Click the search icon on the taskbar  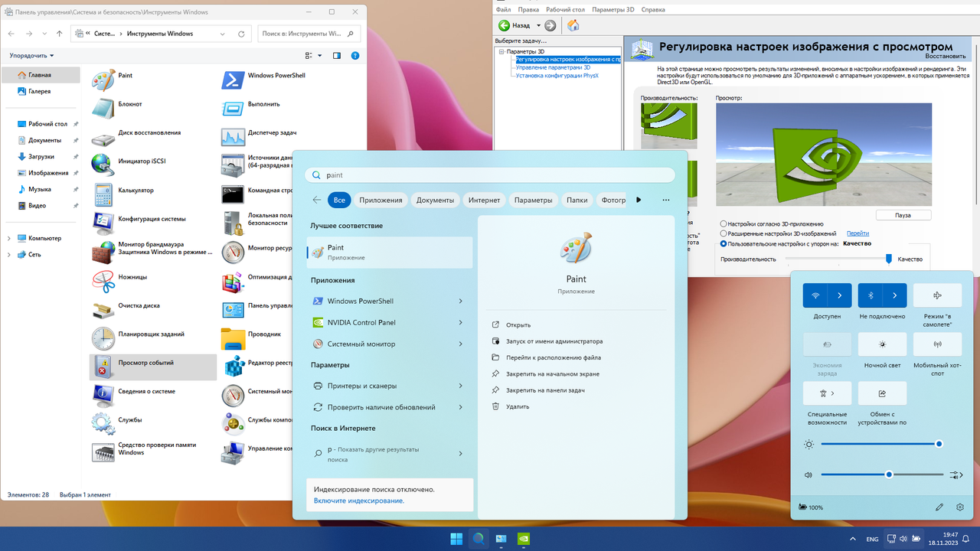coord(479,539)
